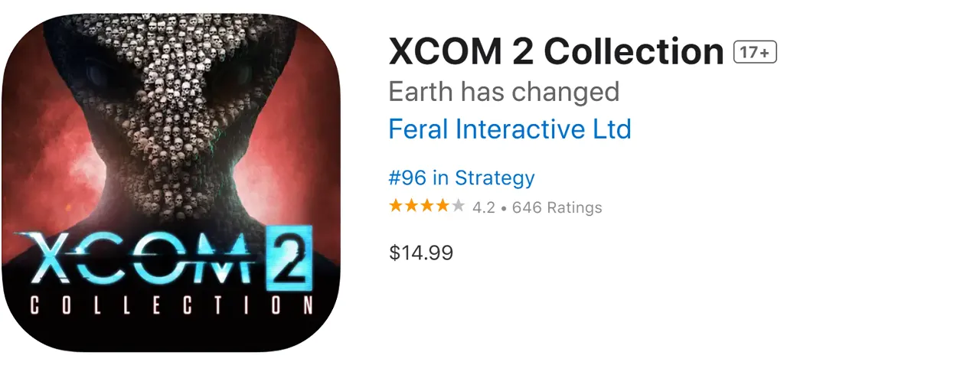Click the Earth has changed subtitle

coord(504,92)
